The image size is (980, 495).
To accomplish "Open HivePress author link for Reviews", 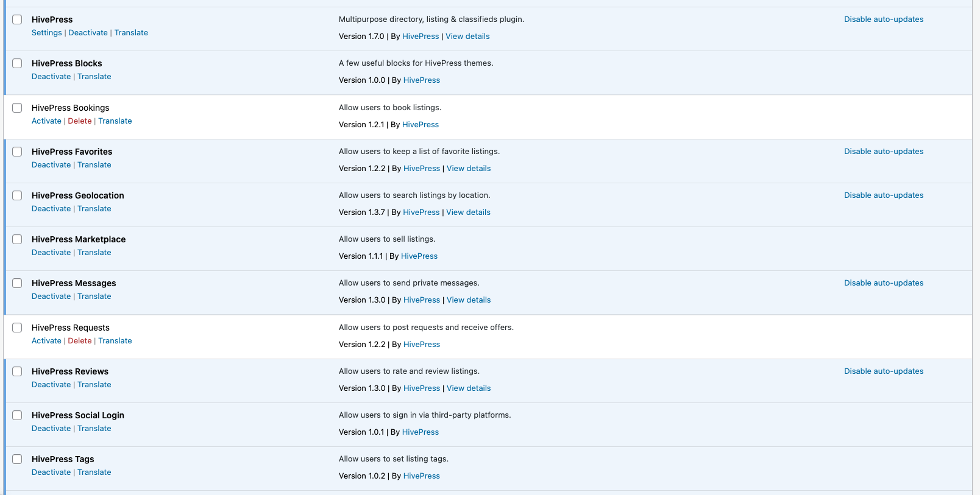I will (422, 388).
